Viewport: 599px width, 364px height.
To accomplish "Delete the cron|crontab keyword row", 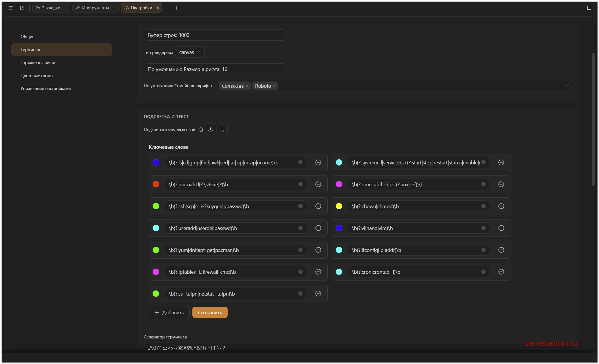I will [x=501, y=272].
